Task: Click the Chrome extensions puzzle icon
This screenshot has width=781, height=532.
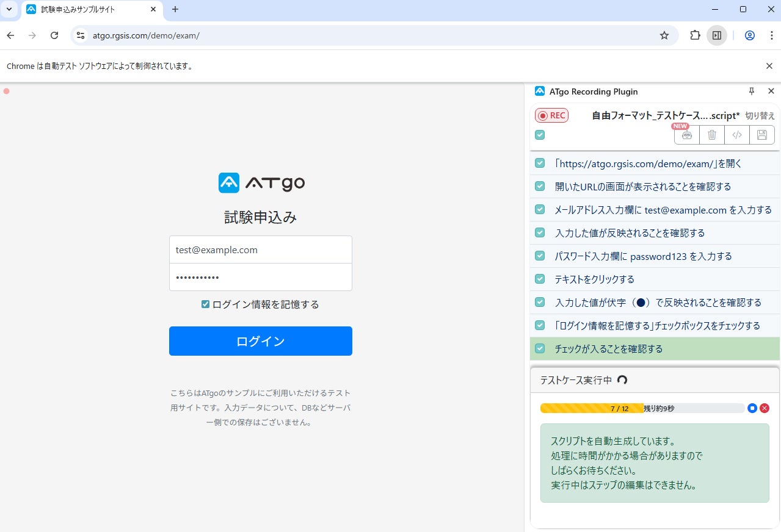Action: click(695, 35)
